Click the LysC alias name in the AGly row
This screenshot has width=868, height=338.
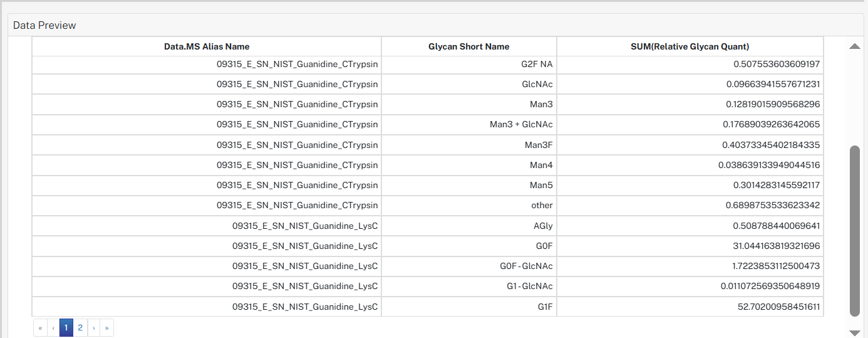pos(305,225)
